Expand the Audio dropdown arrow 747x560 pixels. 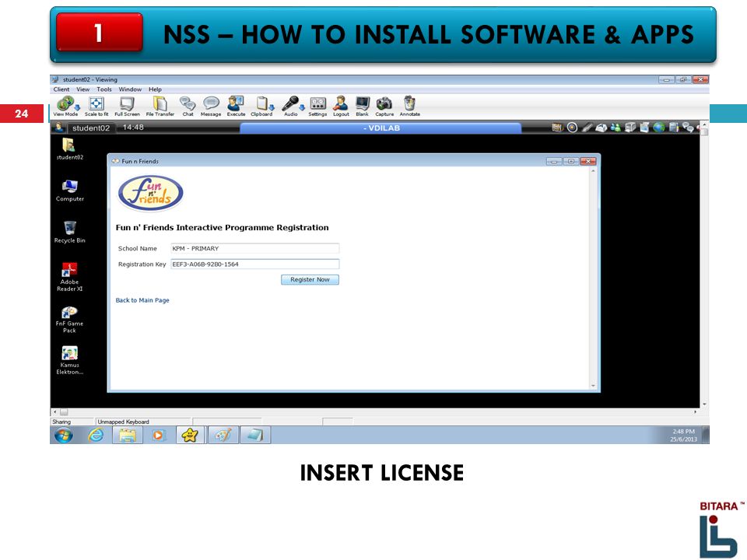[x=302, y=107]
